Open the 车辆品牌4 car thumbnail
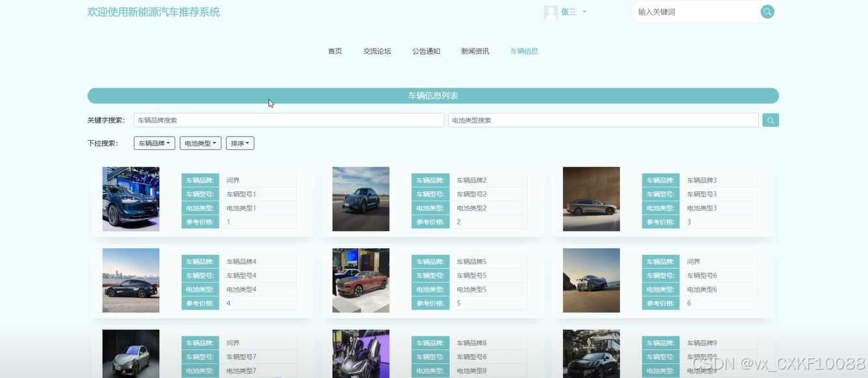This screenshot has height=378, width=868. [130, 280]
